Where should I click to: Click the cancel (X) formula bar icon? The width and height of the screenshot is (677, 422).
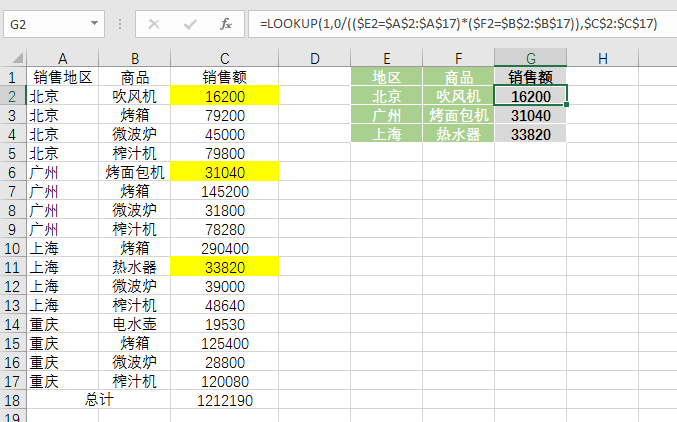(154, 24)
